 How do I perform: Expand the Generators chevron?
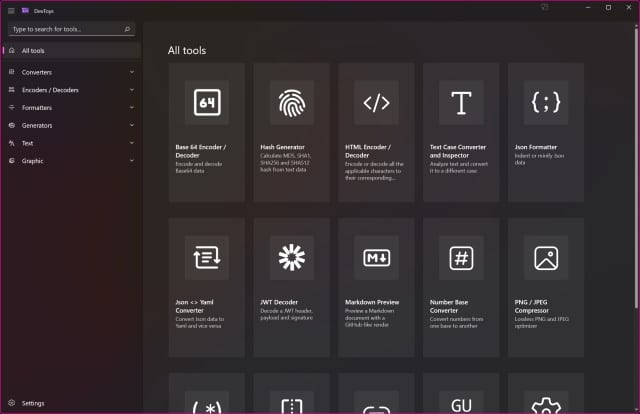[132, 125]
